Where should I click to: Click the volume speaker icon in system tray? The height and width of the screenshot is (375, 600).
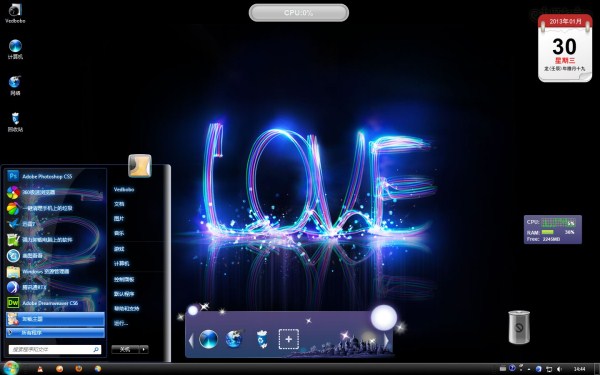click(559, 369)
